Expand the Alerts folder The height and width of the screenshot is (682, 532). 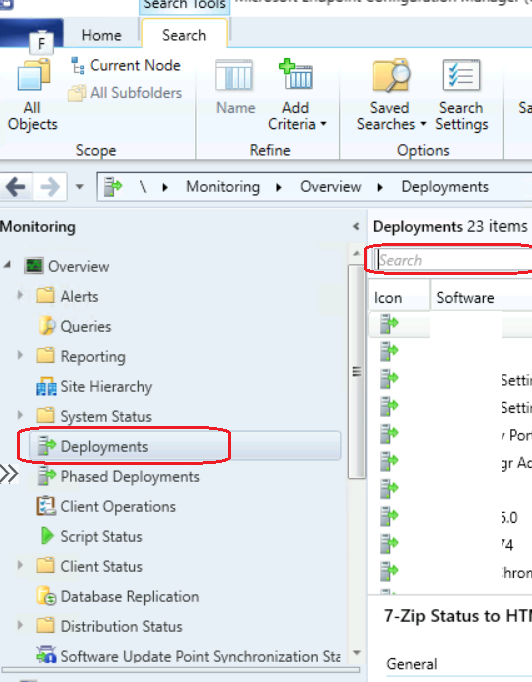pyautogui.click(x=20, y=296)
